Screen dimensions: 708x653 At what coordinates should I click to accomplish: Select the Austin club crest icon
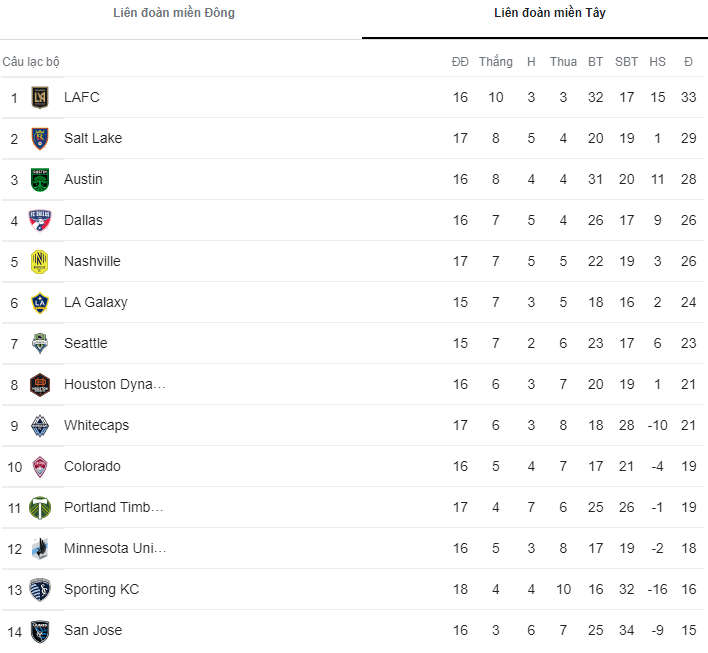pyautogui.click(x=40, y=180)
